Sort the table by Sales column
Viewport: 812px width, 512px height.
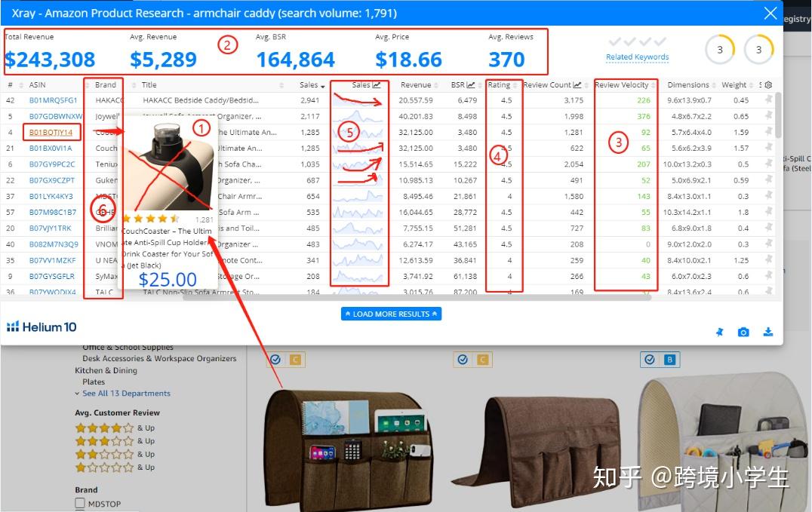pos(312,85)
